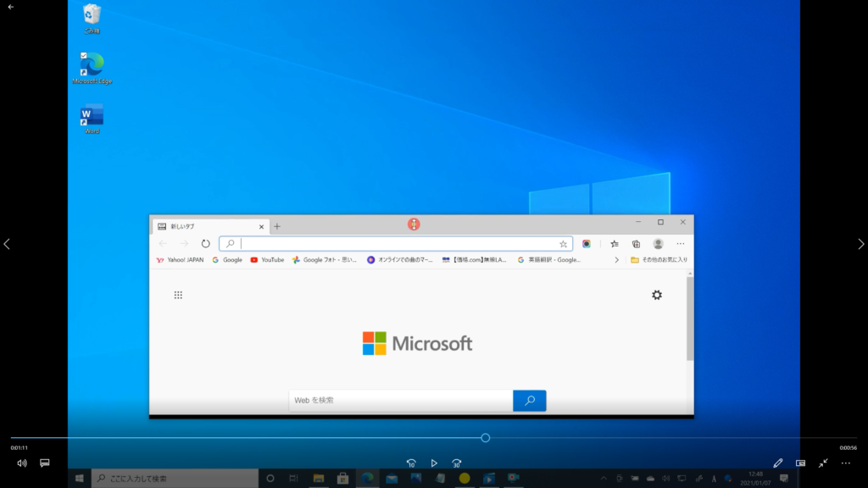Click the Web を検索 search box

click(x=400, y=401)
